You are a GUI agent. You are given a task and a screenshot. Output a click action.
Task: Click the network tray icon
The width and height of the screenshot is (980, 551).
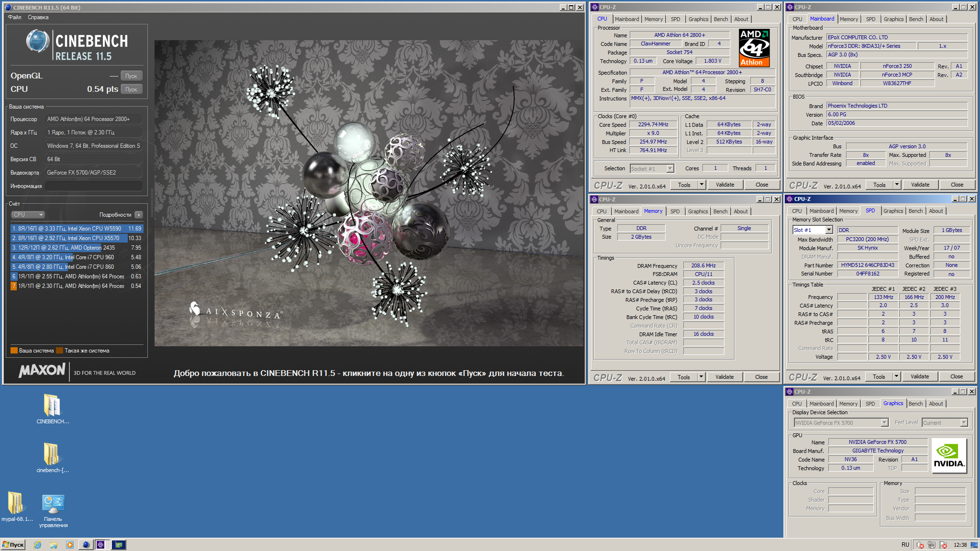[932, 545]
